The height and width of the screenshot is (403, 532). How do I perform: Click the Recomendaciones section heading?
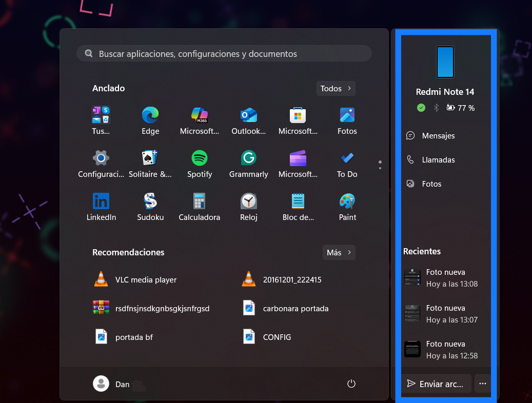coord(128,252)
